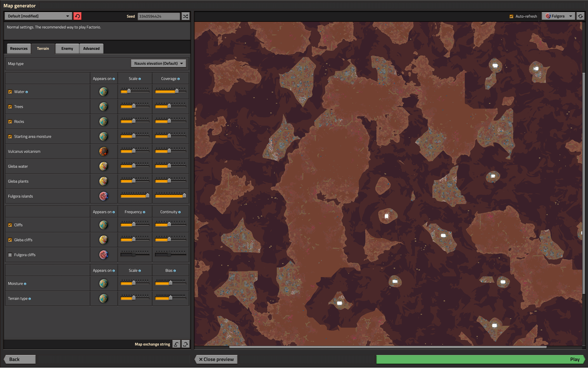Screen dimensions: 588x369
Task: Click the import Map exchange string icon
Action: pos(176,344)
